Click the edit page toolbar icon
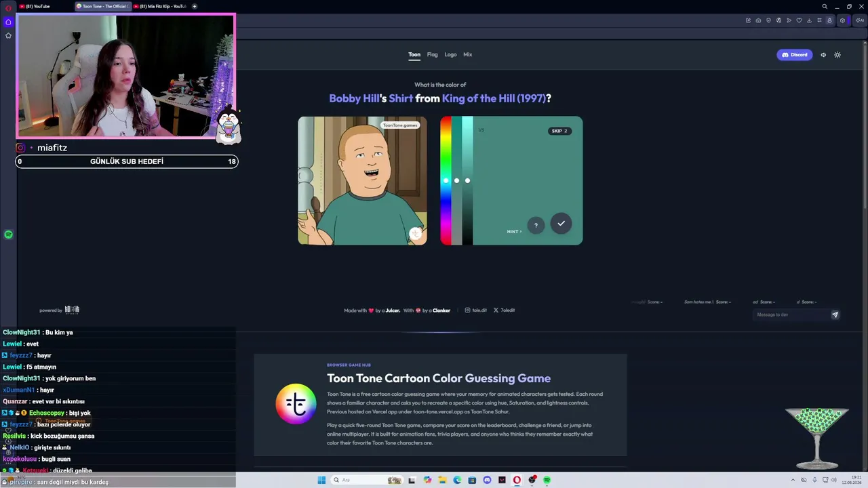This screenshot has width=868, height=488. click(748, 20)
